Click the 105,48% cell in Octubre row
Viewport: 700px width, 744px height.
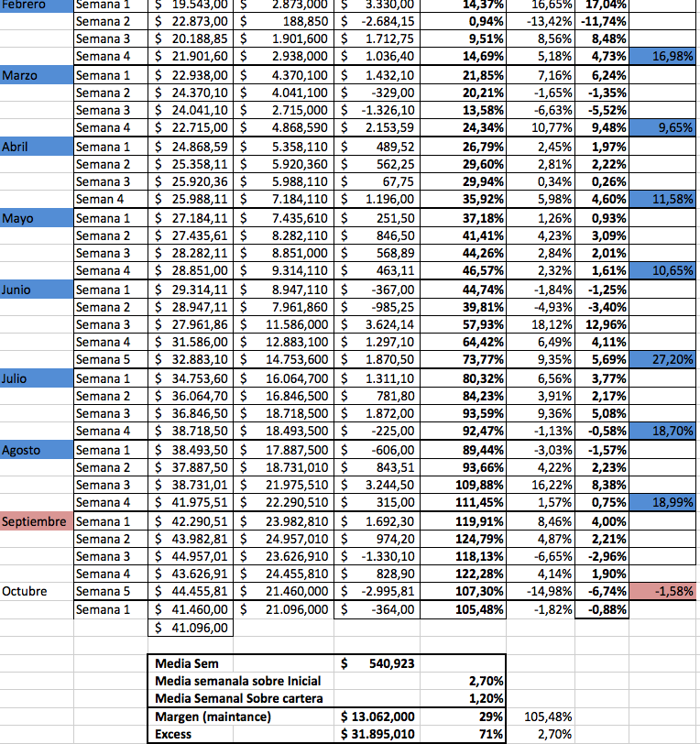point(464,609)
